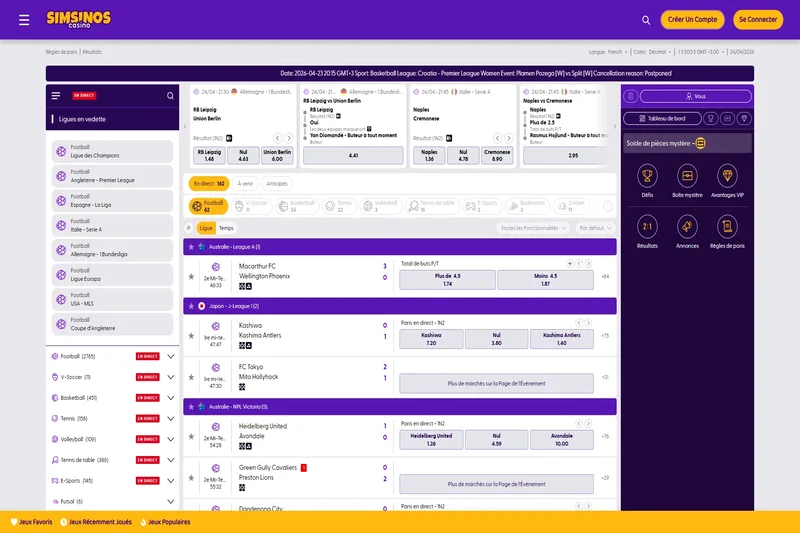Open Toutes les Fonctionnalités dropdown

pyautogui.click(x=533, y=228)
